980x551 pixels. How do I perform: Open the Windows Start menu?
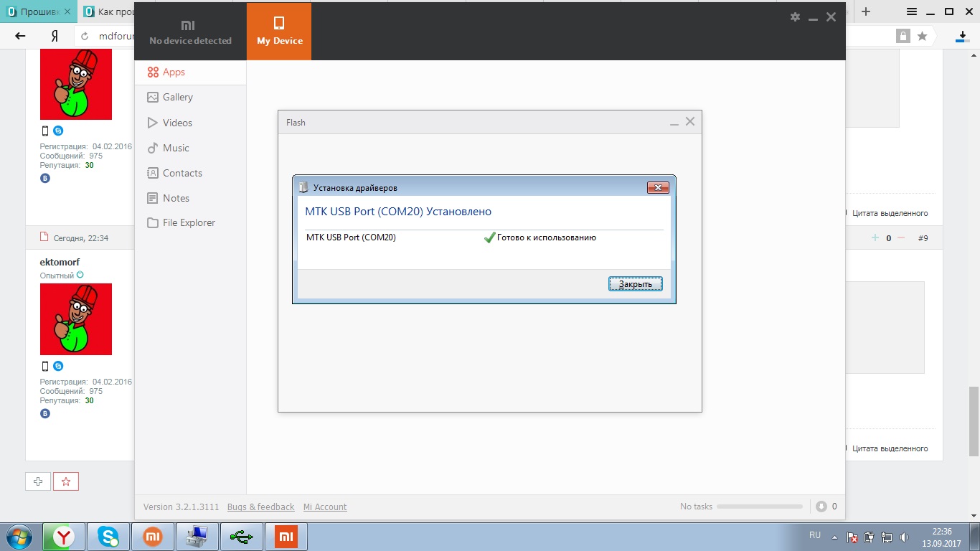[x=18, y=537]
